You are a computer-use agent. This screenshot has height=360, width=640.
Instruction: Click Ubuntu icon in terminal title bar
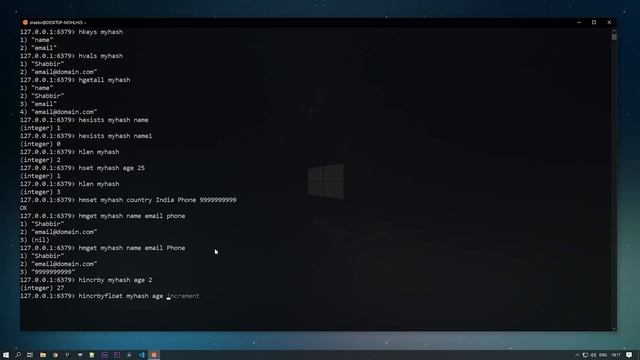(x=25, y=22)
